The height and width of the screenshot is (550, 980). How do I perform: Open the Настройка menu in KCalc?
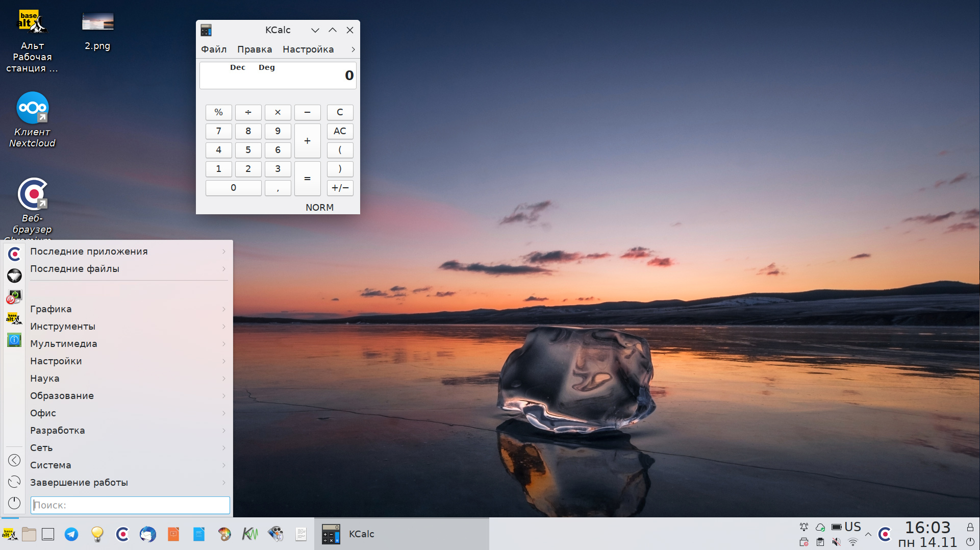(308, 49)
